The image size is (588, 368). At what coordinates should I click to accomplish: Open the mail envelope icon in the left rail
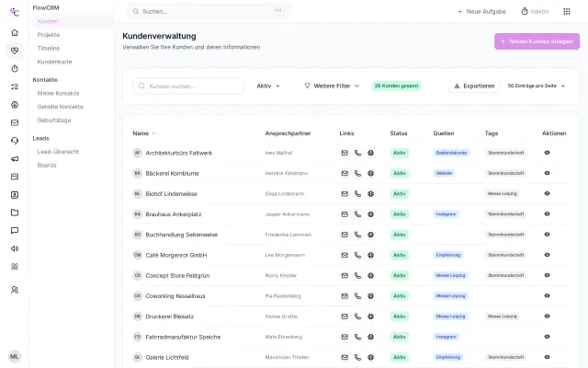pos(15,122)
